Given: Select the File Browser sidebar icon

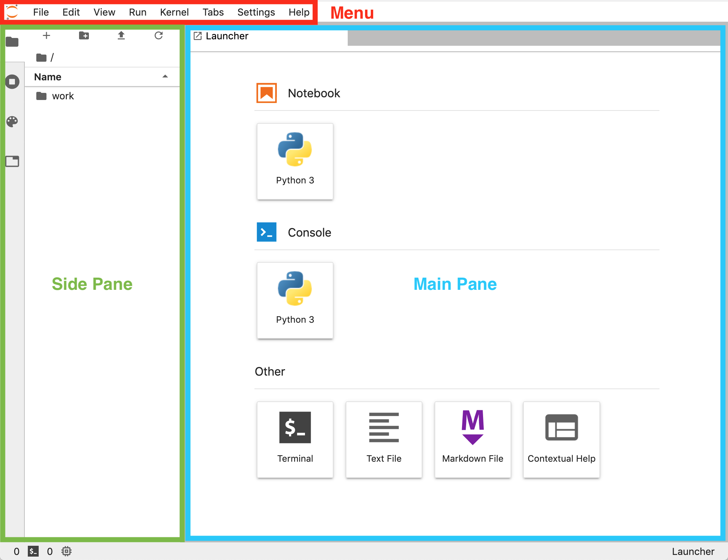Looking at the screenshot, I should click(12, 42).
